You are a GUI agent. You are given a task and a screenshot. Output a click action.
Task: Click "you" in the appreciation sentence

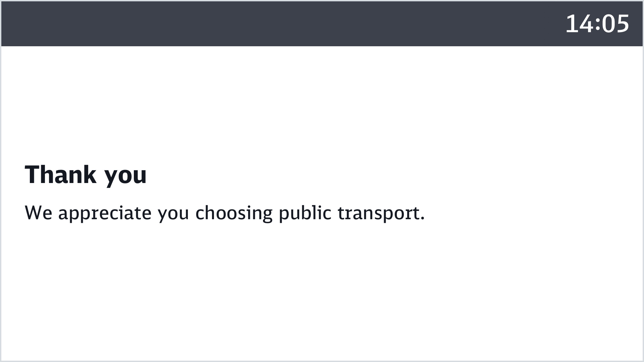[173, 214]
